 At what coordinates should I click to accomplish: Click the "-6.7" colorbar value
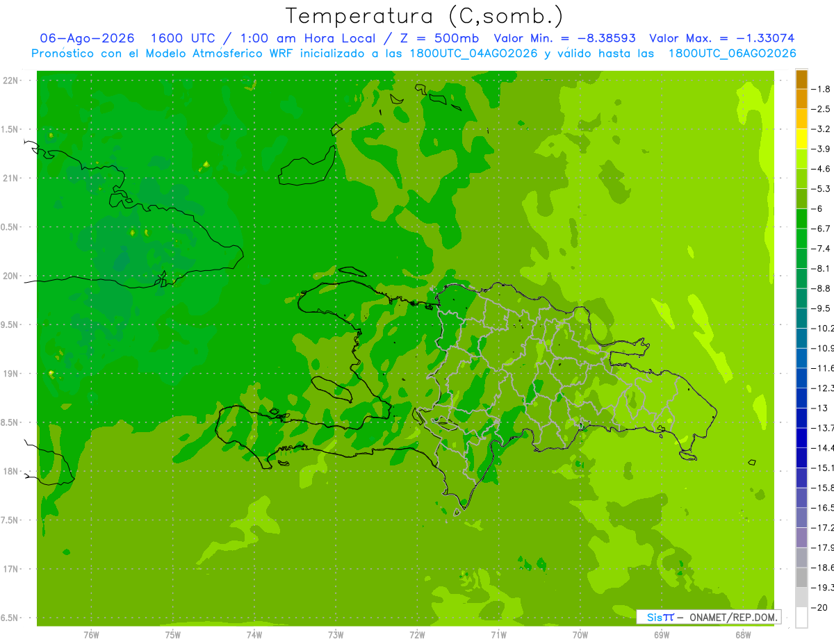[x=822, y=229]
